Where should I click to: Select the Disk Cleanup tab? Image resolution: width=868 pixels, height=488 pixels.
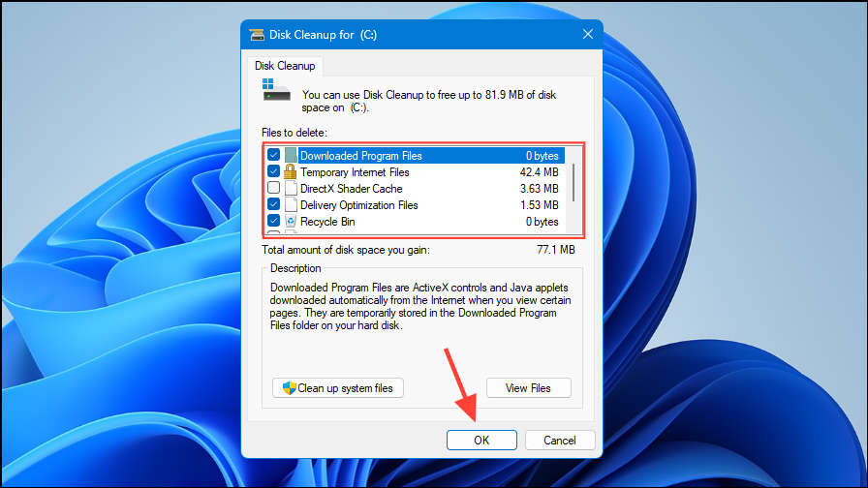click(x=285, y=66)
